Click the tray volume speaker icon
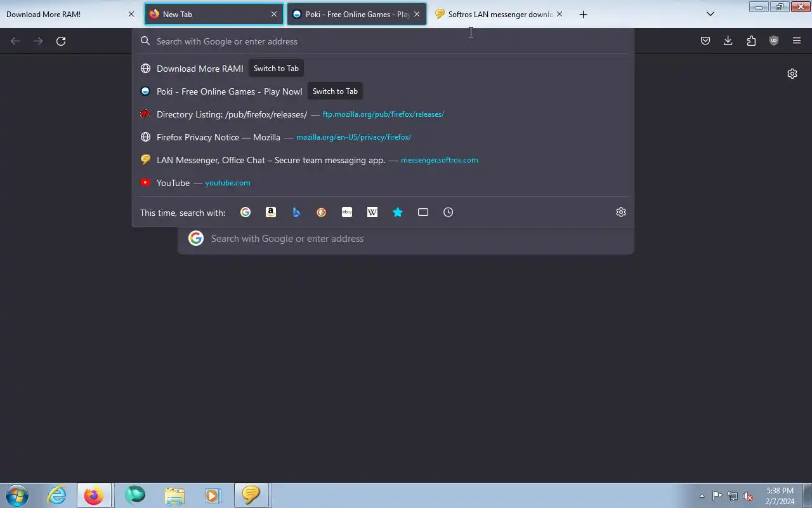 [749, 496]
